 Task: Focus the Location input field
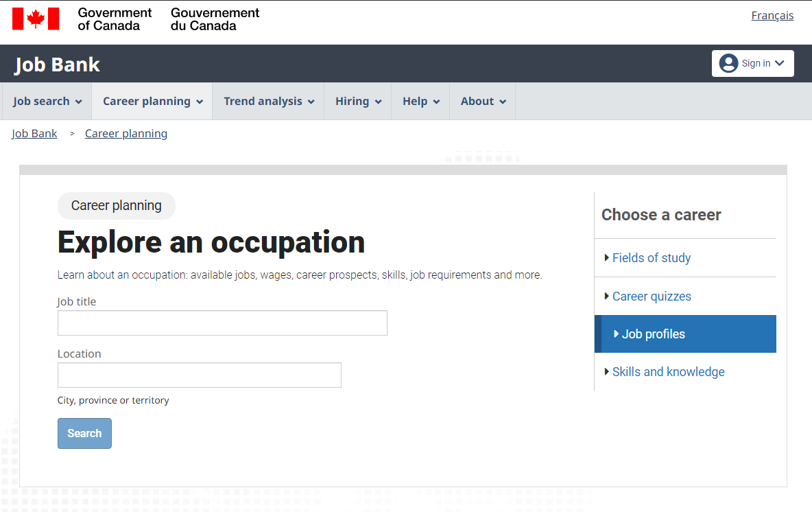point(200,375)
